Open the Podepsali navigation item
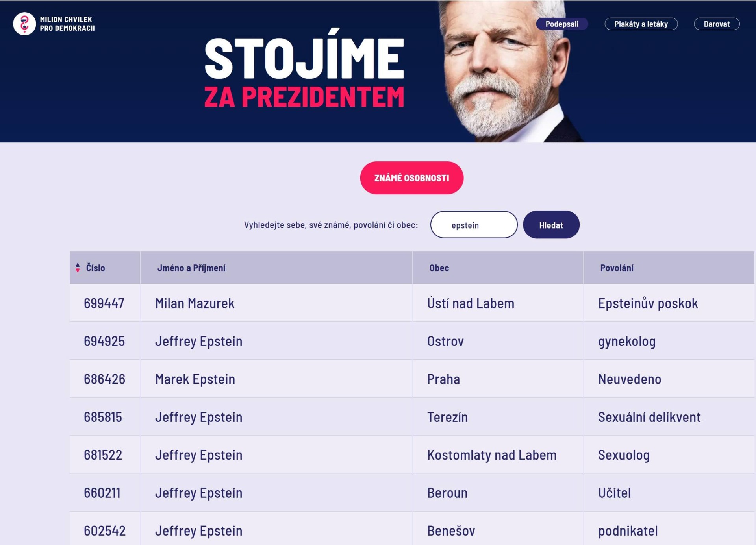 (563, 24)
